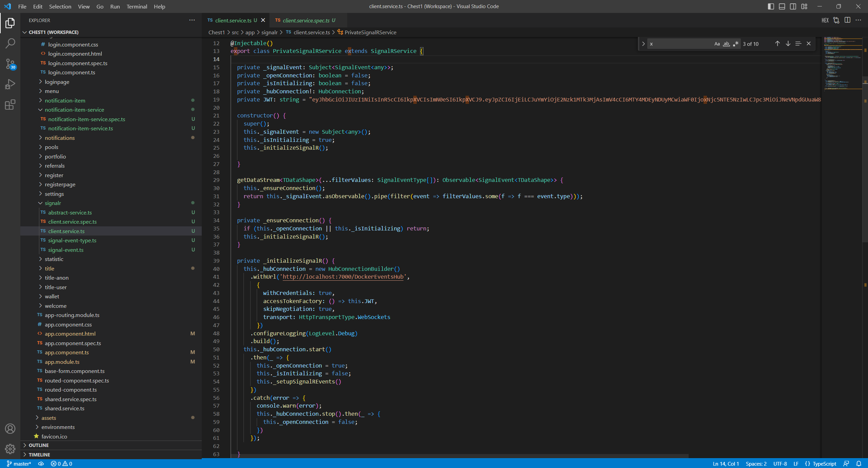Screen dimensions: 868x468
Task: Click the master branch indicator
Action: pyautogui.click(x=19, y=464)
